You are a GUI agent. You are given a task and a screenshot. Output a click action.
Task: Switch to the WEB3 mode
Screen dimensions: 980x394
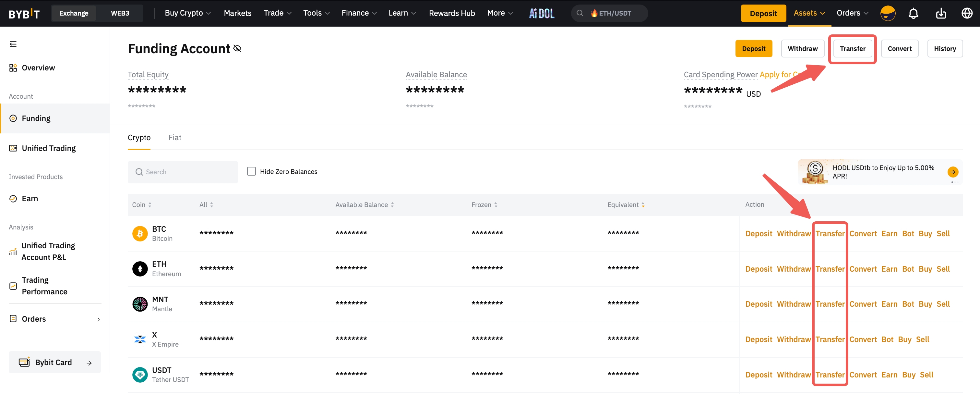120,13
